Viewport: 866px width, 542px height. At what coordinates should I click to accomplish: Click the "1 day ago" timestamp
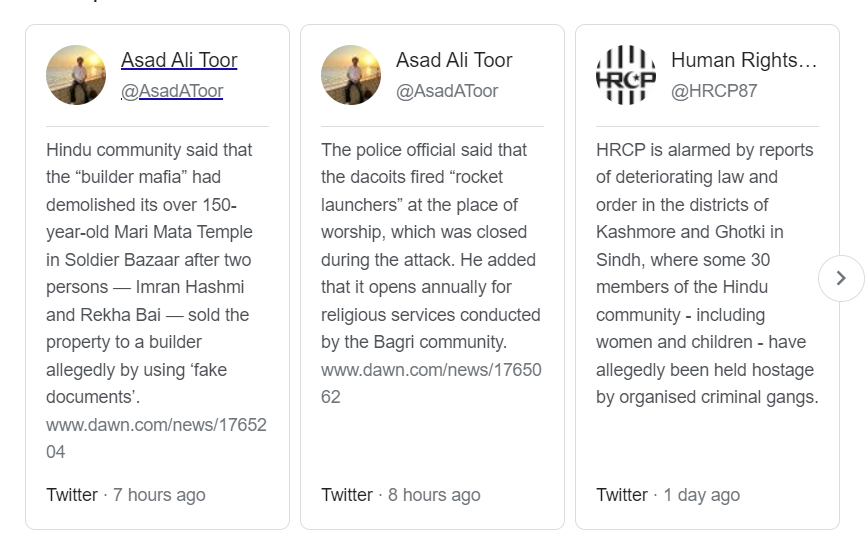pos(701,494)
